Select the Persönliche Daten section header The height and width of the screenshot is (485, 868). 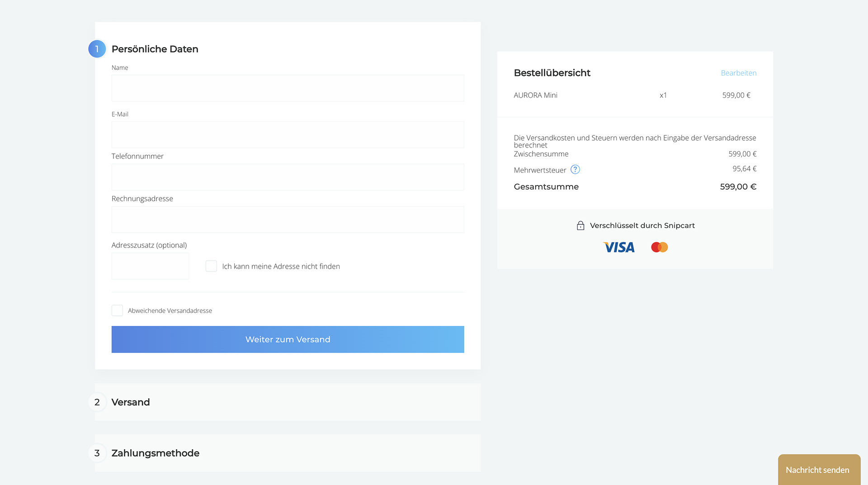coord(155,49)
